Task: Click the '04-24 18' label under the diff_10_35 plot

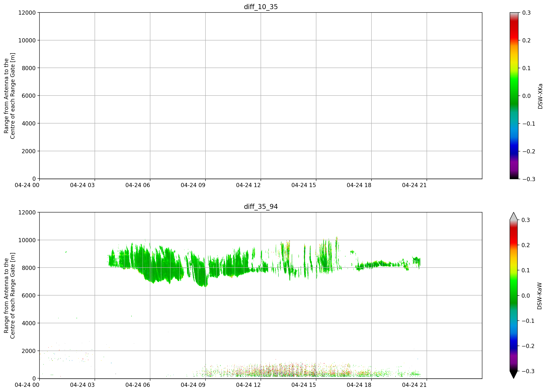Action: tap(359, 185)
